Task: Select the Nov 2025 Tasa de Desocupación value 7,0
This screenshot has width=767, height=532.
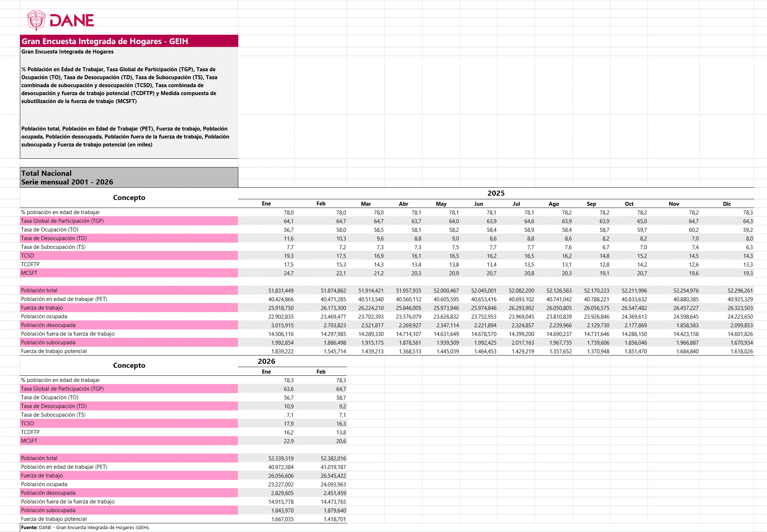Action: pos(695,239)
